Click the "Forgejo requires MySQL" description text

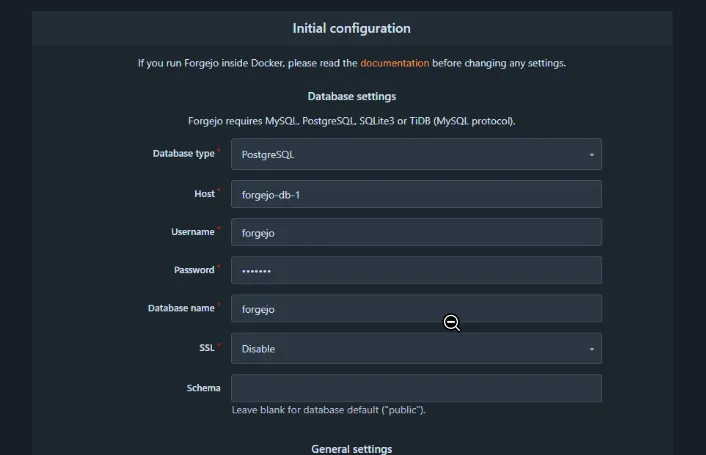tap(351, 121)
